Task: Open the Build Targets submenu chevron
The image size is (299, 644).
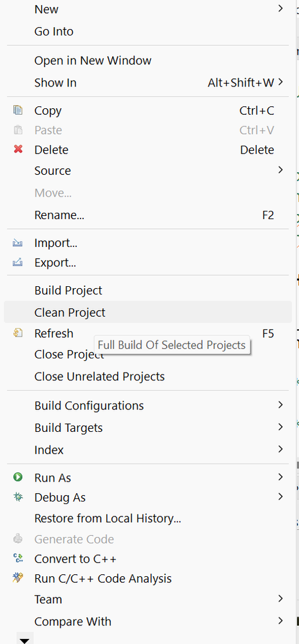Action: [x=280, y=427]
